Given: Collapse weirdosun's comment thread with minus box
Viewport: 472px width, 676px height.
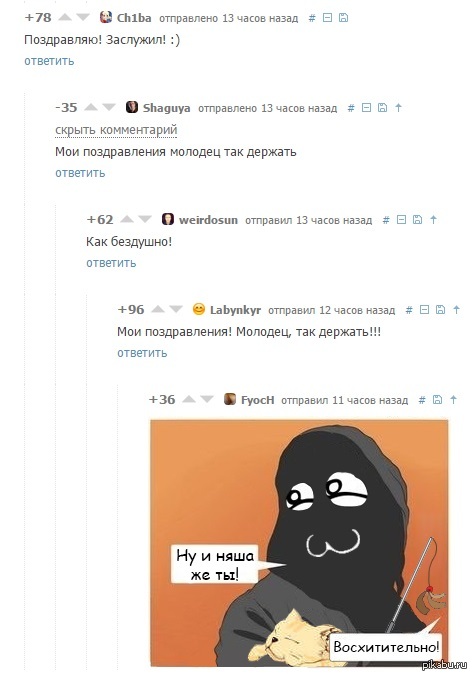Looking at the screenshot, I should click(x=401, y=220).
